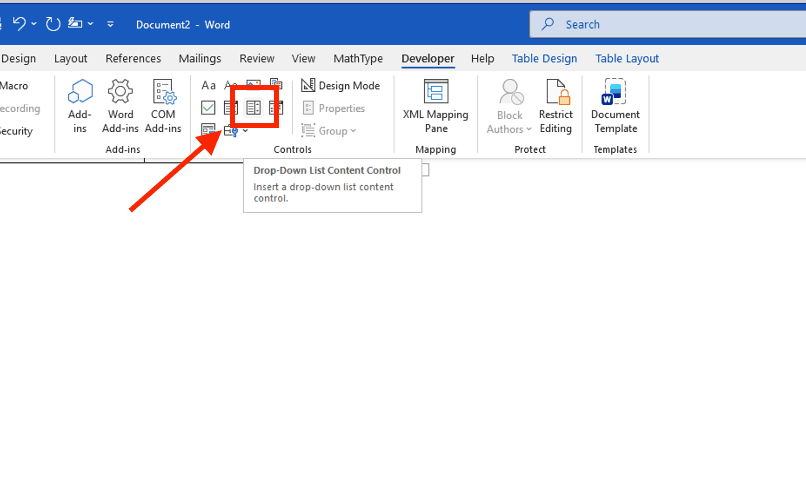Click the Redo/Repeat icon
The image size is (806, 487).
click(53, 24)
